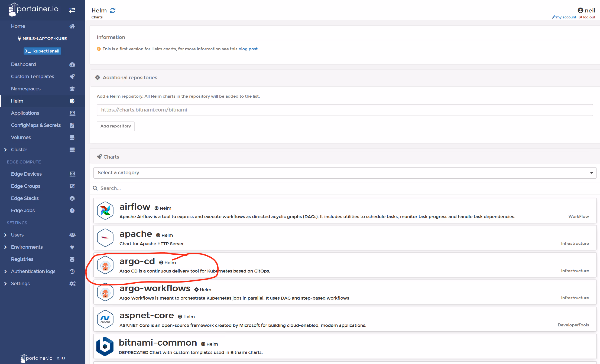Screen dimensions: 600x364
Task: Click the Settings cogs icon
Action: coord(72,284)
